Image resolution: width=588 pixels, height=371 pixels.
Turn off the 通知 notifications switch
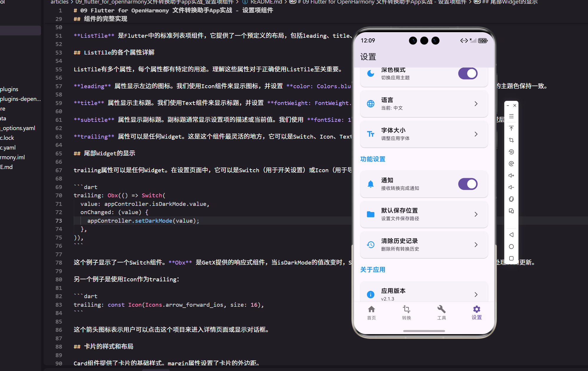467,184
